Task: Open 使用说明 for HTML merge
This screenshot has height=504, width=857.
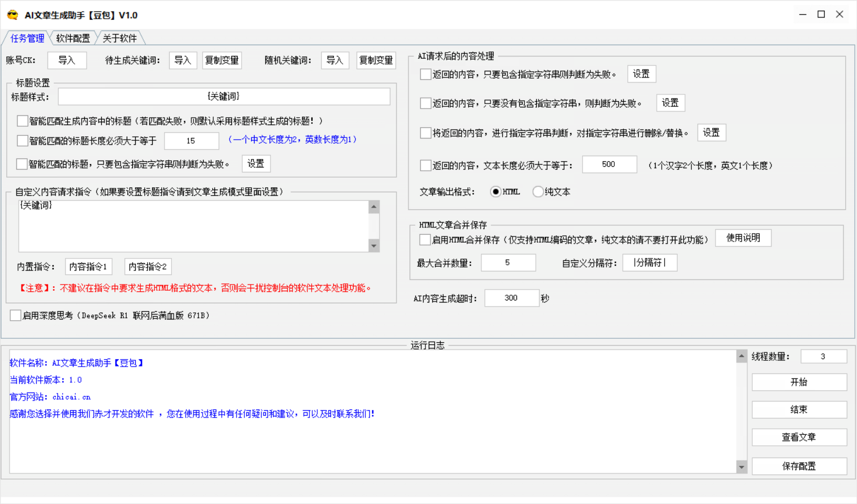Action: (x=743, y=238)
